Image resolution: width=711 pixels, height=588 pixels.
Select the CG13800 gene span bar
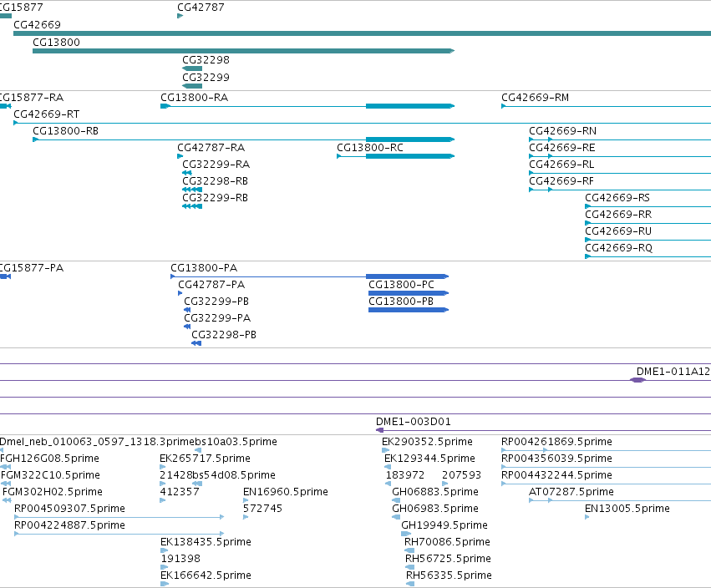243,51
